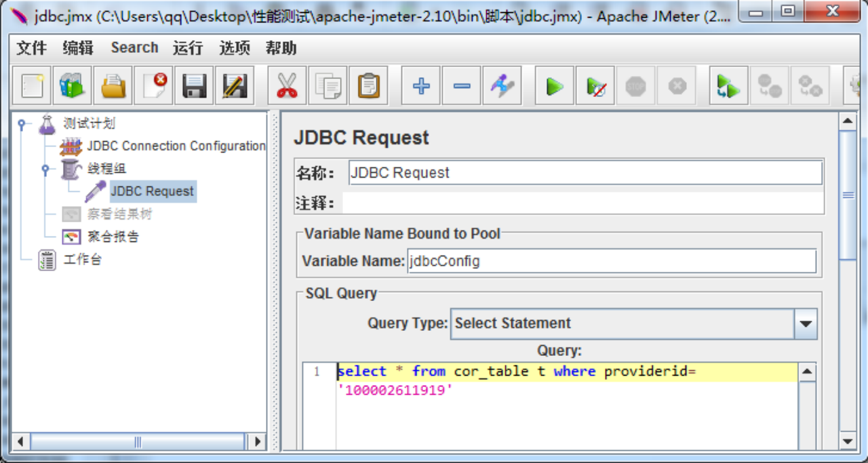
Task: Click the Stop test icon
Action: click(636, 86)
